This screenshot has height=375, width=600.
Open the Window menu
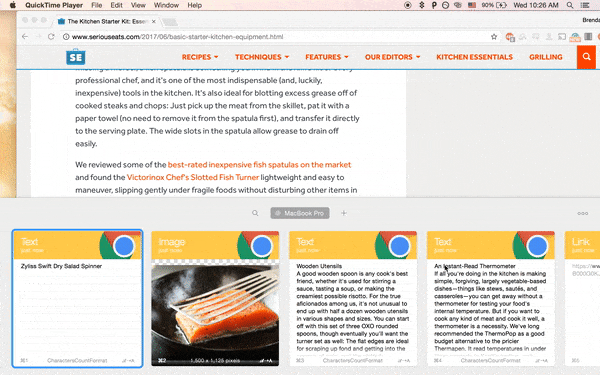point(166,5)
